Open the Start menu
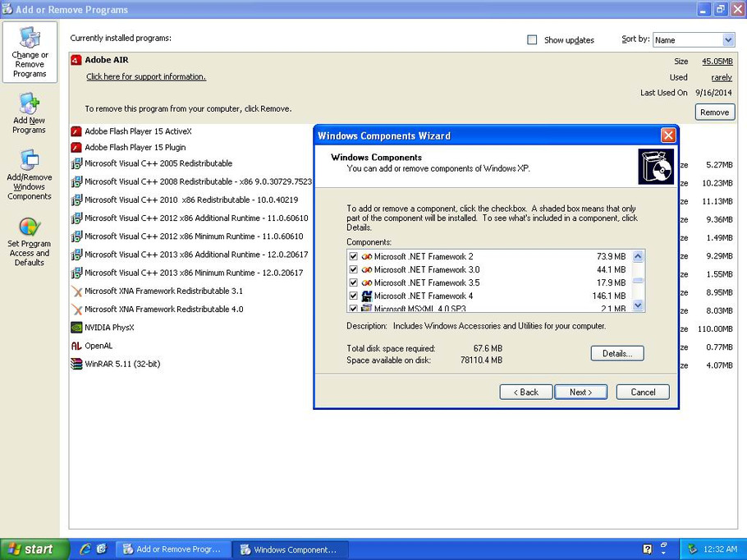This screenshot has width=747, height=560. (34, 549)
